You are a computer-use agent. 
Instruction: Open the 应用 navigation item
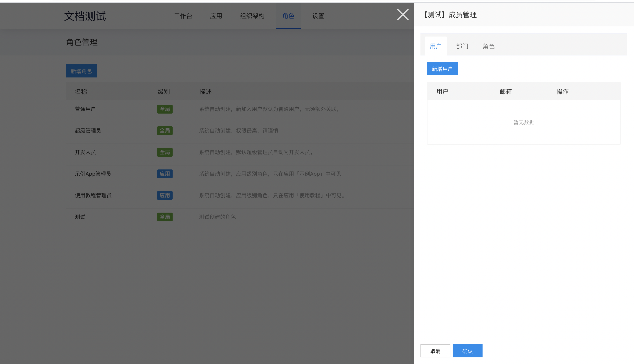pyautogui.click(x=216, y=16)
